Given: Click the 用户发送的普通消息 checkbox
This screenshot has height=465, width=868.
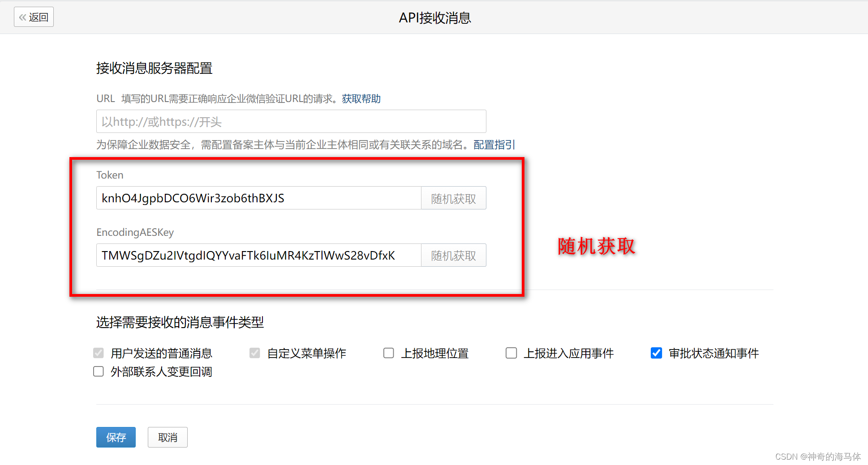Looking at the screenshot, I should click(98, 353).
